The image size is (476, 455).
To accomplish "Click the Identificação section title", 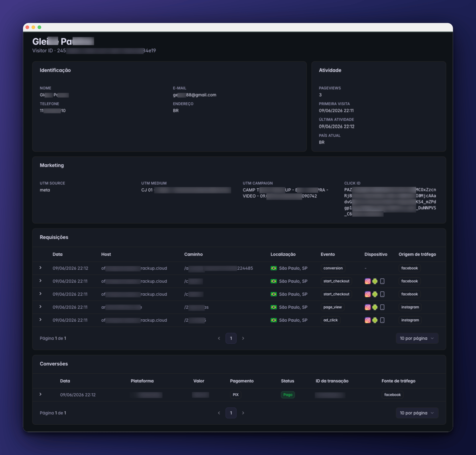I will click(x=55, y=70).
